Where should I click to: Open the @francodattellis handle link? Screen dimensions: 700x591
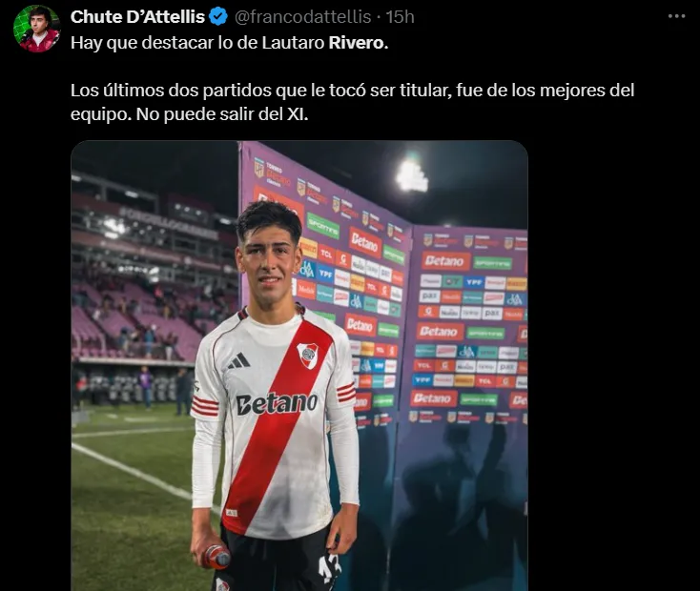point(302,17)
